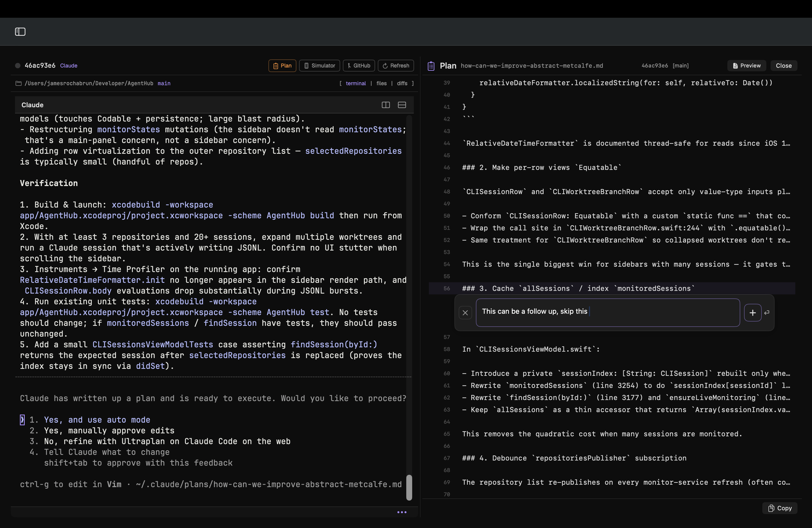This screenshot has width=812, height=528.
Task: Click the folder icon beside project path
Action: coord(19,83)
